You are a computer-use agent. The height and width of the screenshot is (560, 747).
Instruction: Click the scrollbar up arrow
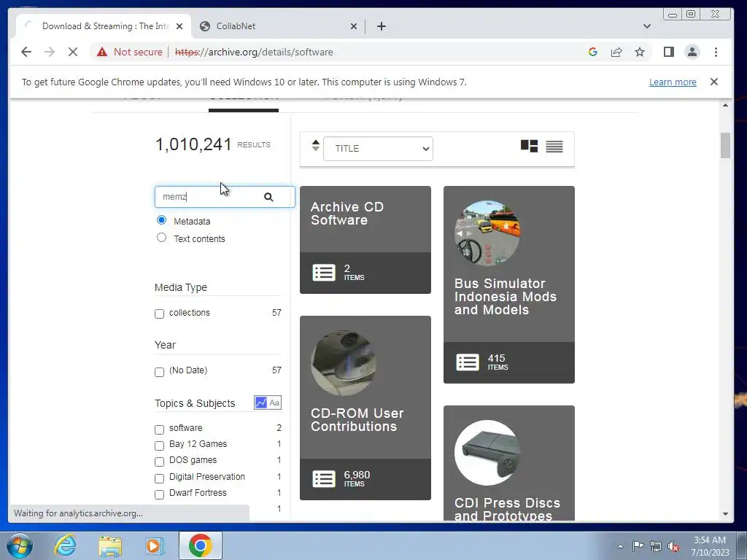point(725,105)
